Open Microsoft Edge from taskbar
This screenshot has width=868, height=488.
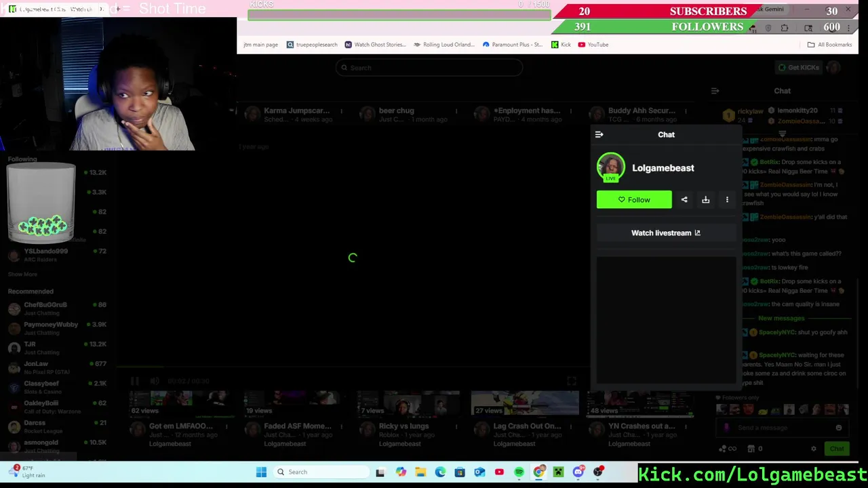coord(440,472)
